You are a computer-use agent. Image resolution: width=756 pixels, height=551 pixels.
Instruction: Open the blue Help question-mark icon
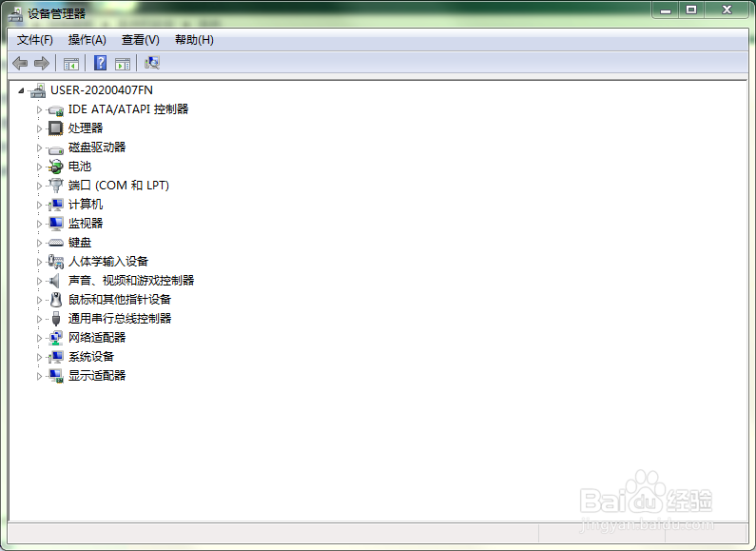tap(100, 63)
